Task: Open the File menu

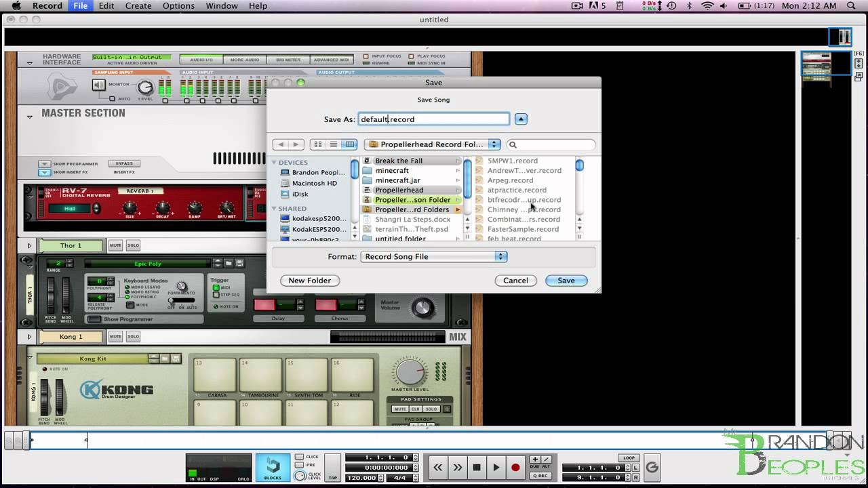Action: pyautogui.click(x=80, y=6)
